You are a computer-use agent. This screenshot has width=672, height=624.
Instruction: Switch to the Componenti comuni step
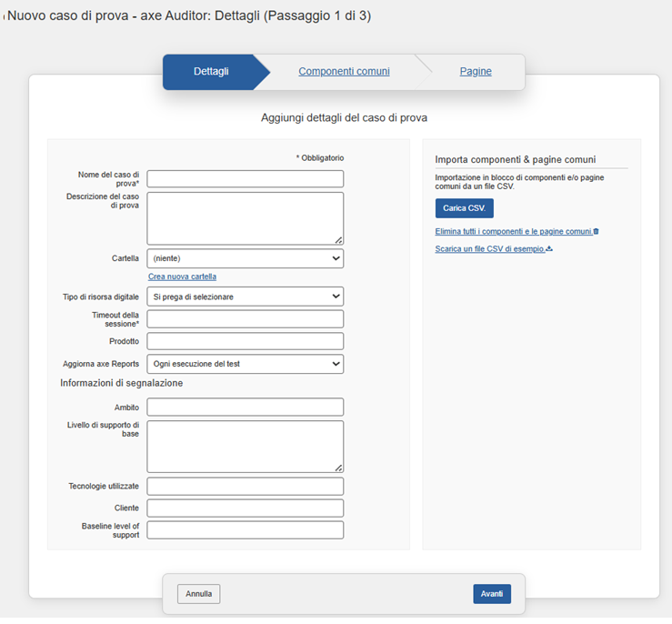[x=344, y=71]
